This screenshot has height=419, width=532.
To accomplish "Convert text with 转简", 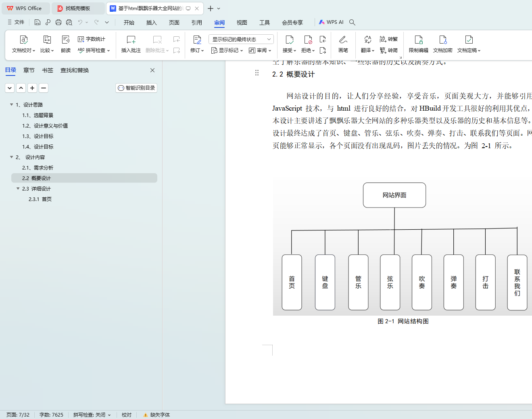I will click(x=389, y=50).
